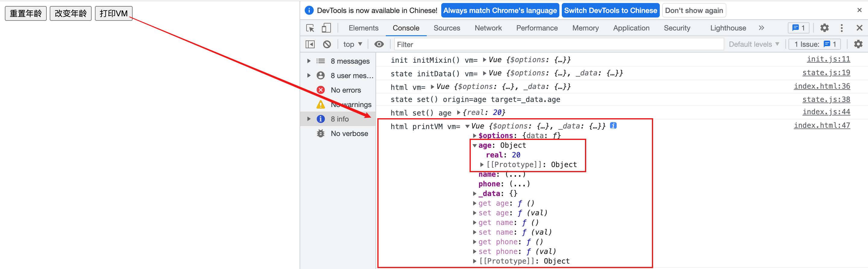Click Don't show again button

tap(694, 11)
